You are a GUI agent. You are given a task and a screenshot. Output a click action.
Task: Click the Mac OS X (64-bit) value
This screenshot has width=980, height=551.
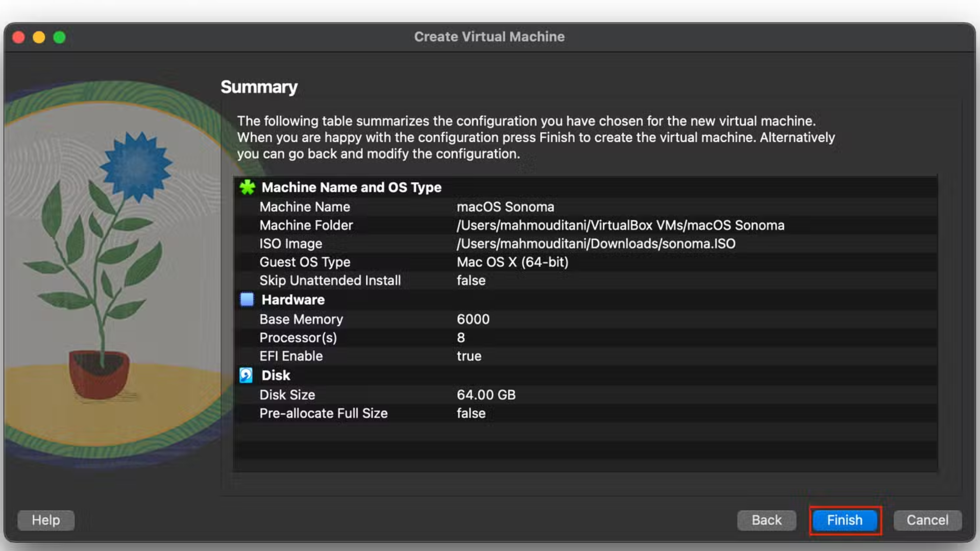coord(512,262)
